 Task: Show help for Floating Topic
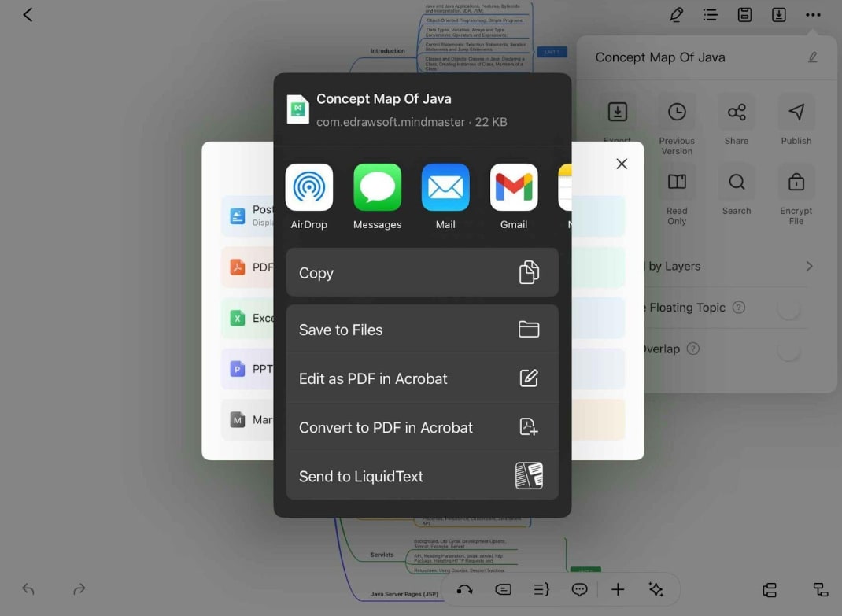[739, 307]
